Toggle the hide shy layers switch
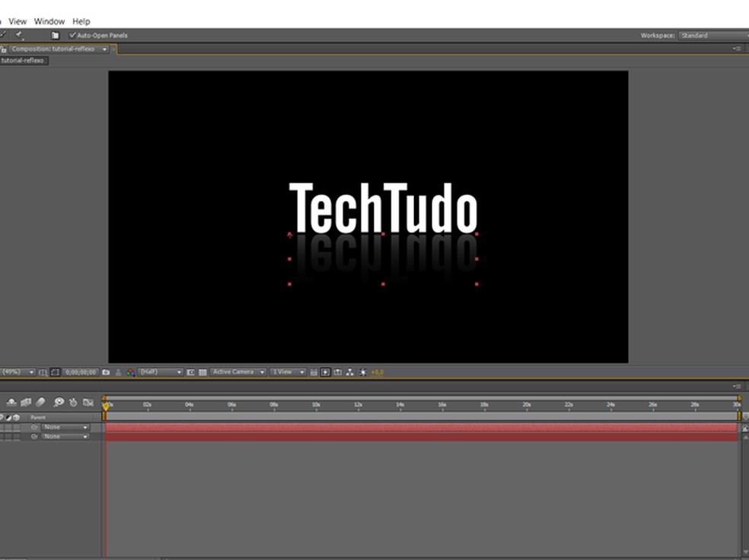 [11, 402]
